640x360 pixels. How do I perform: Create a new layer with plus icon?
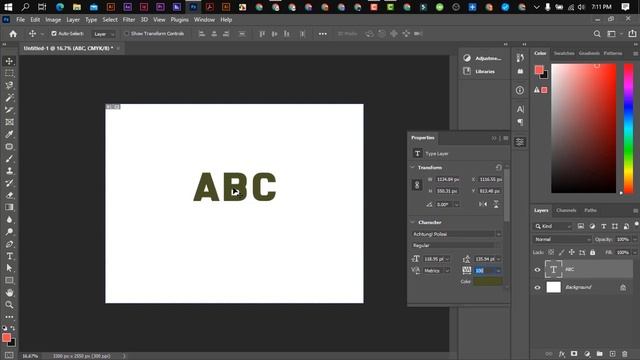coord(612,354)
